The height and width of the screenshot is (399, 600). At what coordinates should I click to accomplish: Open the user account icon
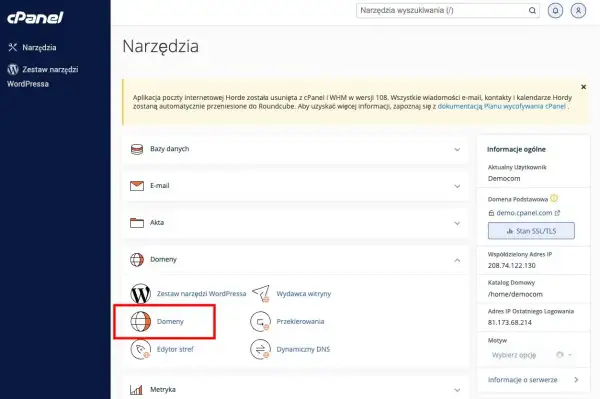pos(578,11)
